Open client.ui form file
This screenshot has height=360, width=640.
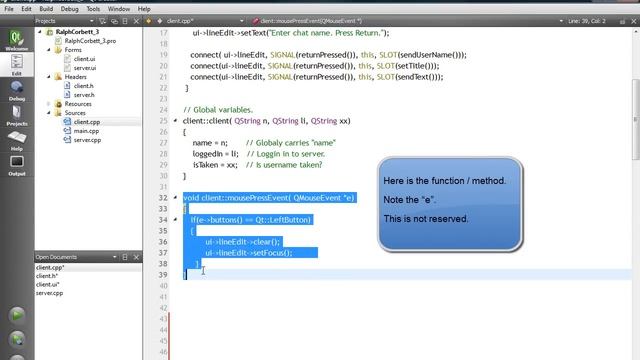coord(84,59)
